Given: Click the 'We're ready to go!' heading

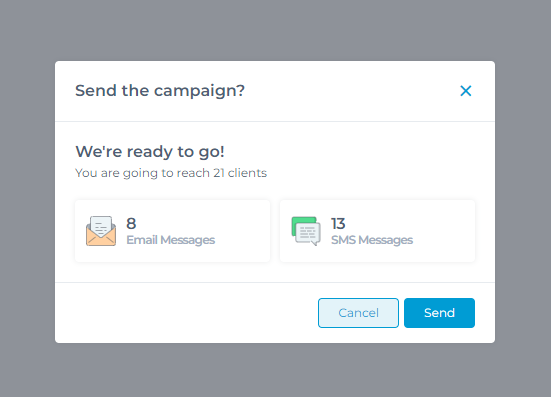Looking at the screenshot, I should pos(150,152).
